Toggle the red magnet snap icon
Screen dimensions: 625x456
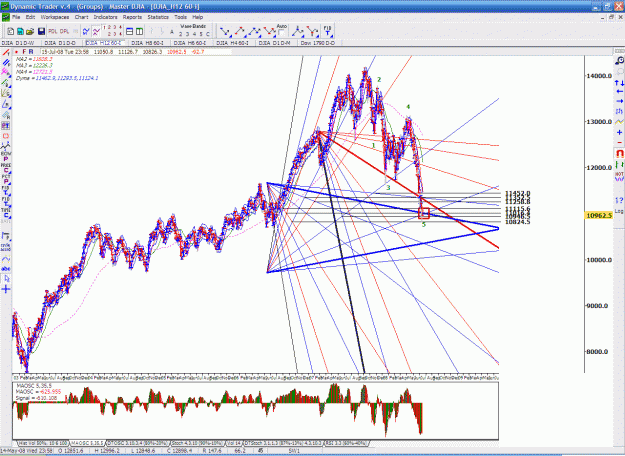click(619, 153)
